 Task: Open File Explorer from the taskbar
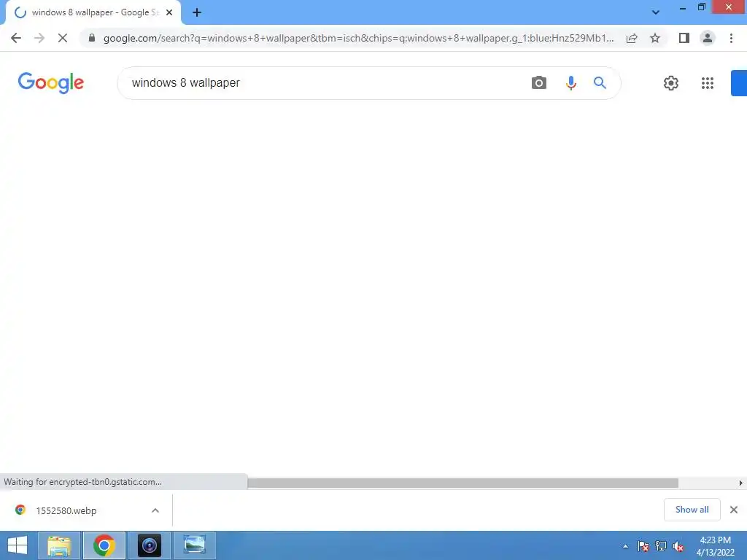pos(59,545)
